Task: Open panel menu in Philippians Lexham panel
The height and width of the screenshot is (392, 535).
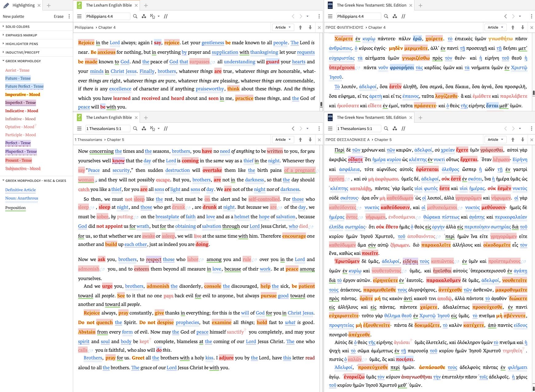Action: pyautogui.click(x=79, y=16)
